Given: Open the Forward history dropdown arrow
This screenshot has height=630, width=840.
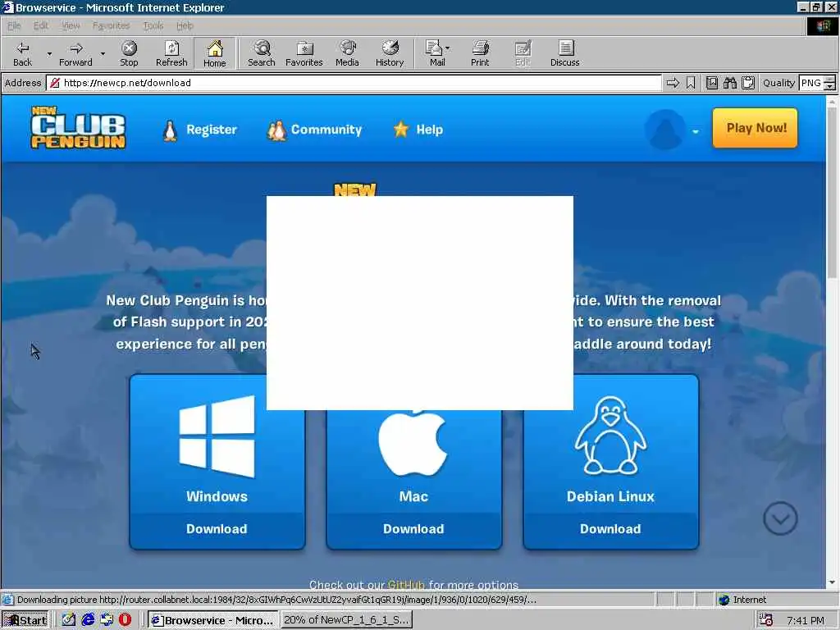Looking at the screenshot, I should (x=103, y=53).
